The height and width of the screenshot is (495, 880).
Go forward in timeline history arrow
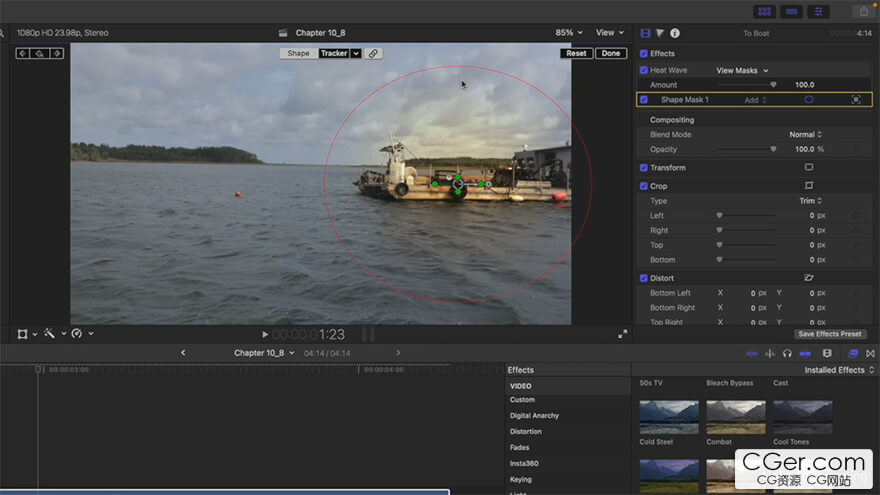398,353
